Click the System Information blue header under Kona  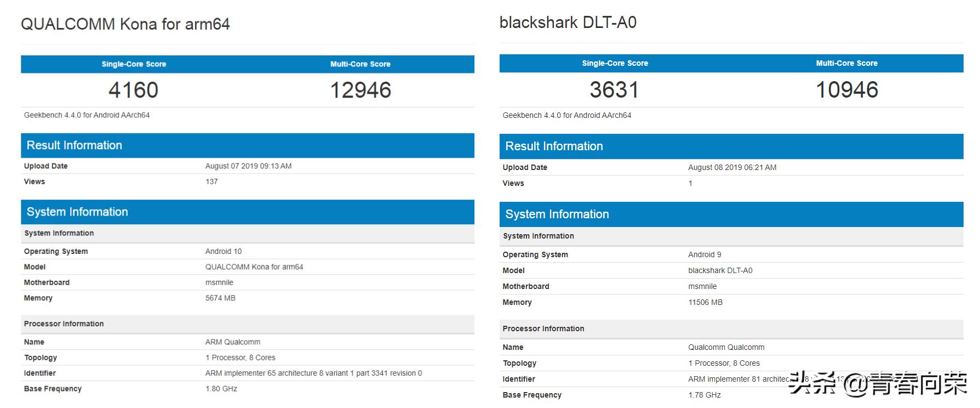tap(77, 212)
